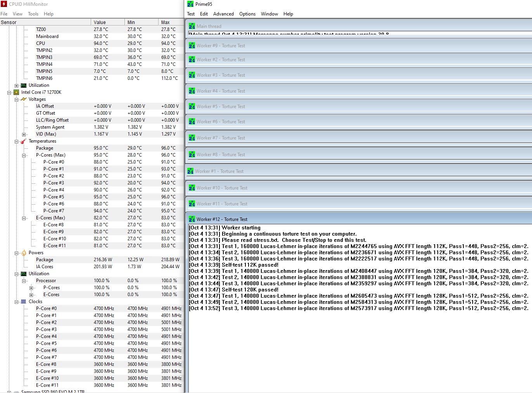Open HWMonitor File menu
This screenshot has width=532, height=393.
tap(4, 14)
